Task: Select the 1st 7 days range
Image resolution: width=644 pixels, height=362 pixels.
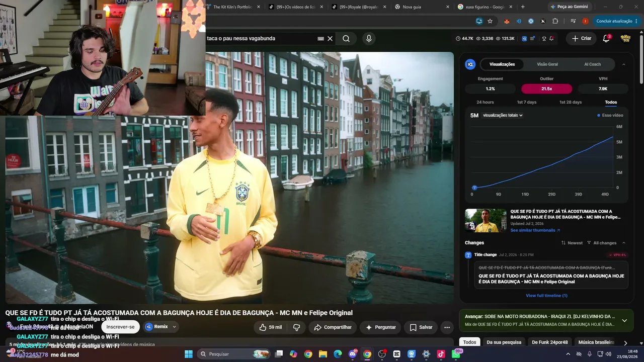Action: (x=527, y=102)
